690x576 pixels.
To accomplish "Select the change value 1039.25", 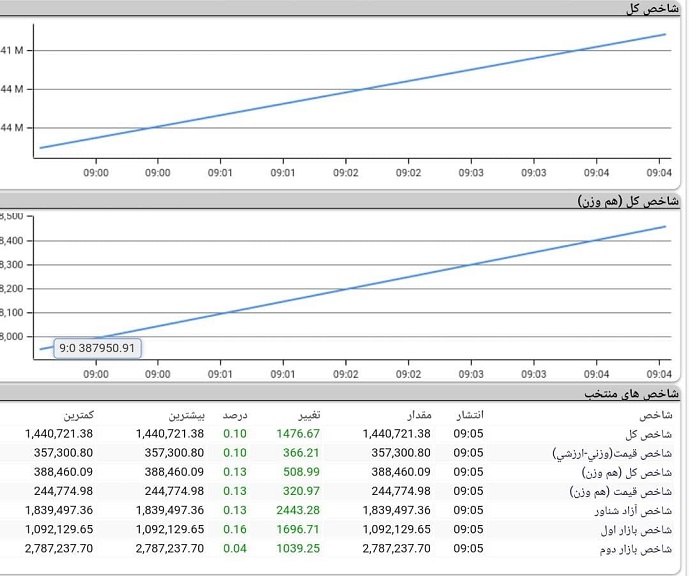I will point(298,548).
